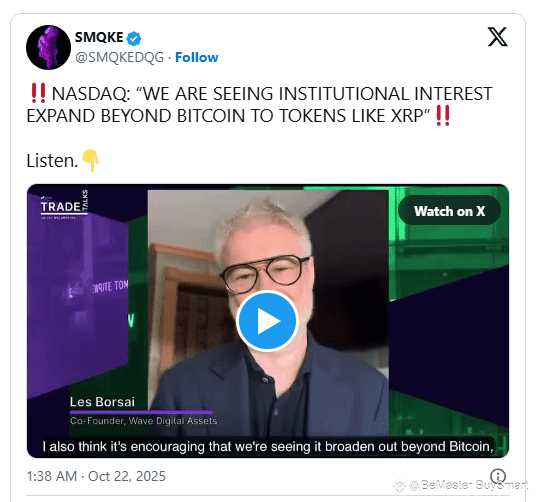Screen dimensions: 536x502
Task: Open the @SMQKEDQG handle link
Action: (x=120, y=57)
